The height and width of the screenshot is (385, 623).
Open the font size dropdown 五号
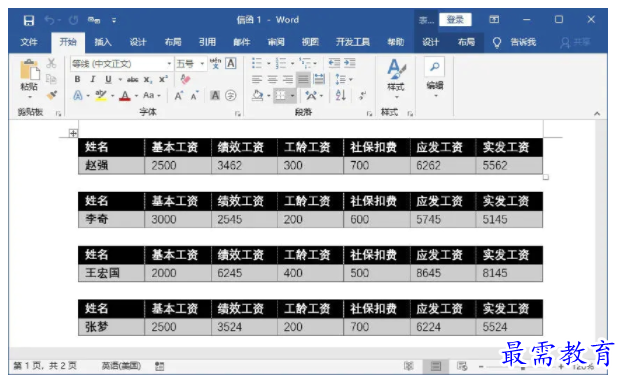(x=202, y=64)
